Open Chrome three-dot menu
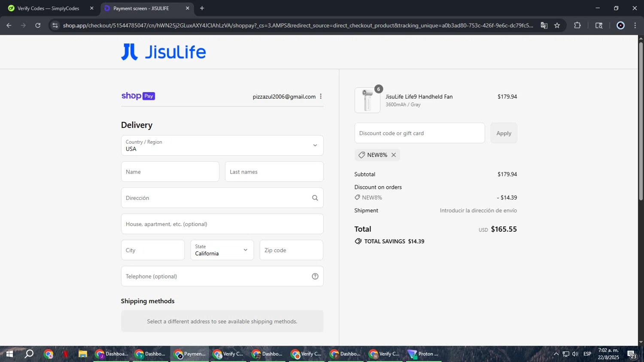 pos(635,25)
